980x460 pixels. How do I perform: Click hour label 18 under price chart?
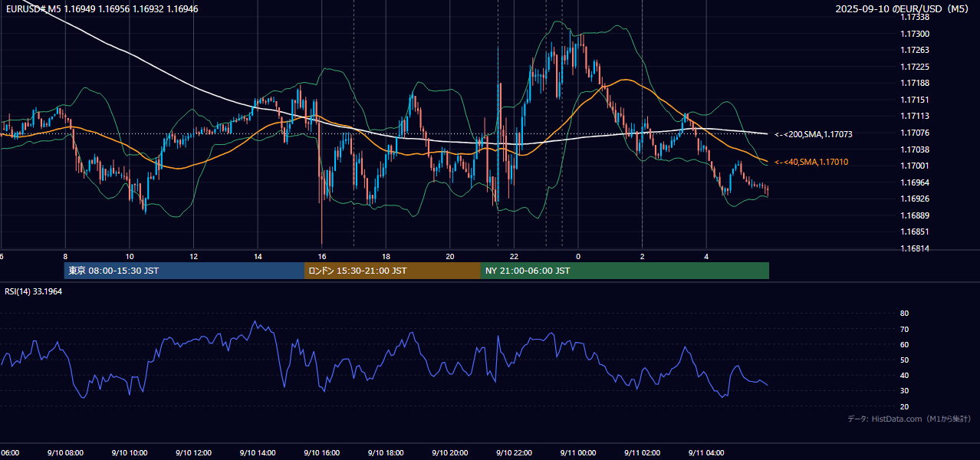point(386,257)
